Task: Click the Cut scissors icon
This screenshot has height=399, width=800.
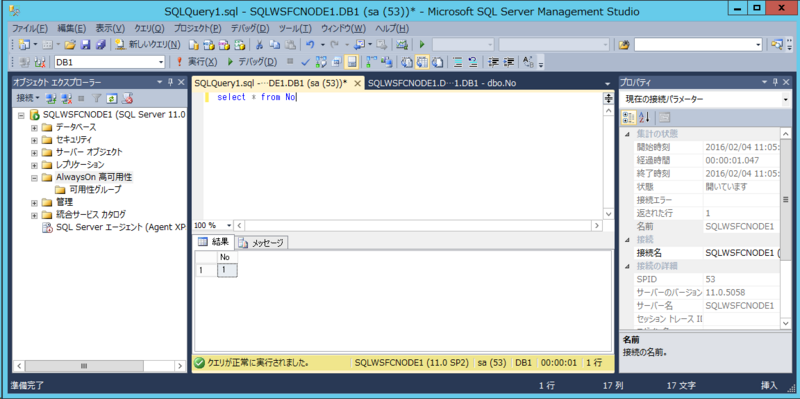Action: 259,45
